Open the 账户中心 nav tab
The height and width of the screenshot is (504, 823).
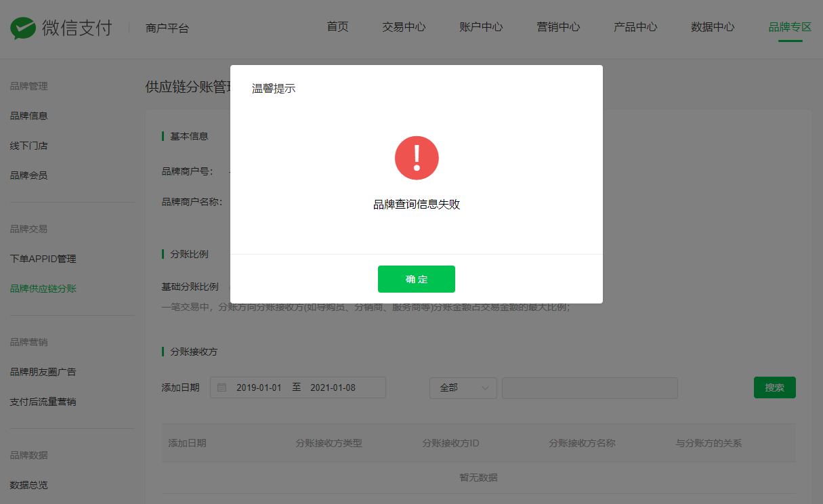[x=481, y=27]
